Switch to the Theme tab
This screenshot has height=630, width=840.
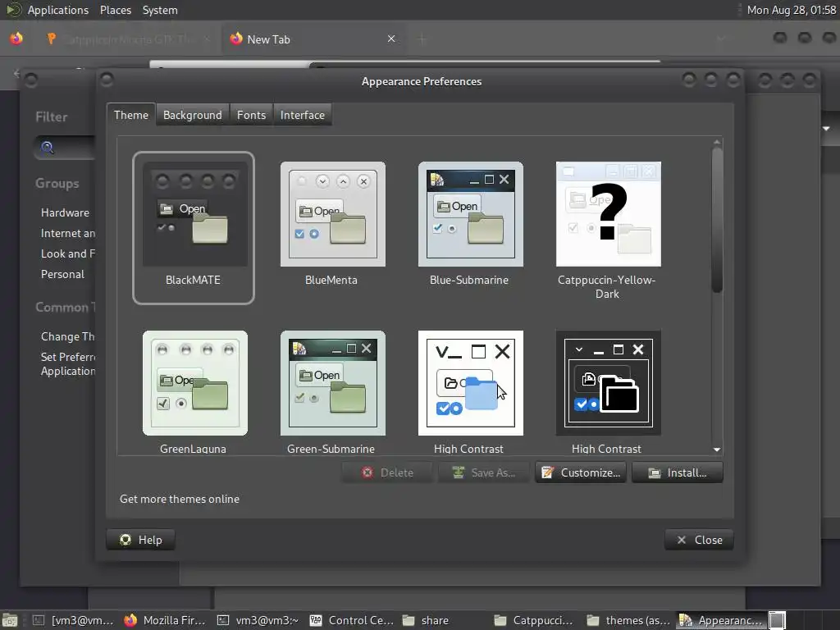[131, 115]
